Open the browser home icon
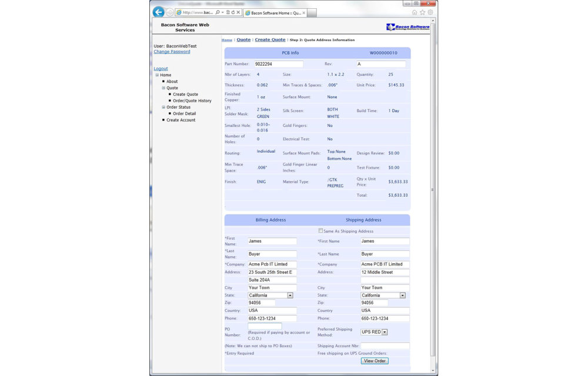Image resolution: width=588 pixels, height=376 pixels. pyautogui.click(x=415, y=12)
